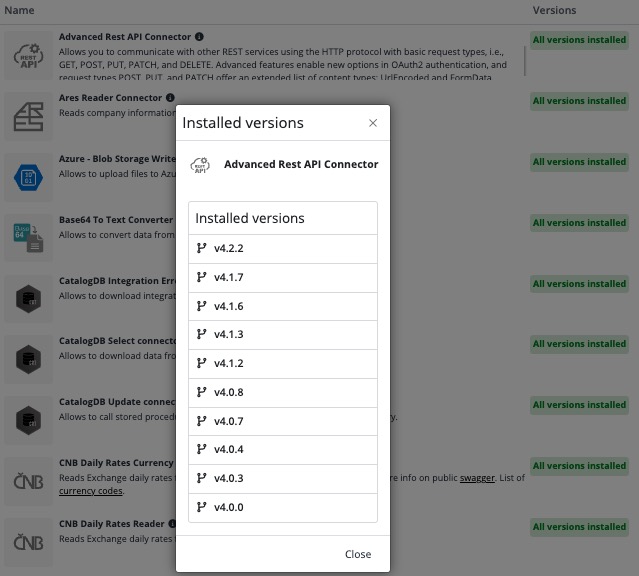Click the Close button in dialog footer
Screen dimensions: 639x576
click(357, 554)
